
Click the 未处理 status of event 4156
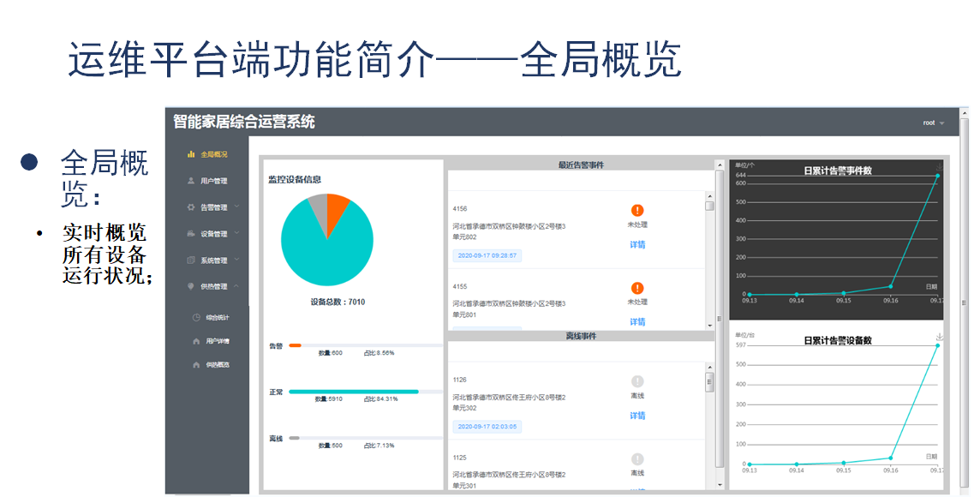pyautogui.click(x=637, y=225)
